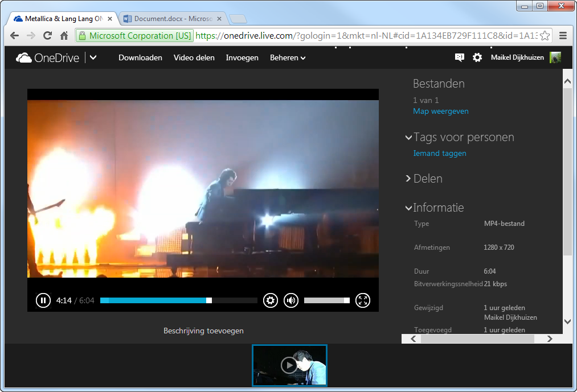Open the Chrome hamburger menu
577x392 pixels.
pos(563,36)
